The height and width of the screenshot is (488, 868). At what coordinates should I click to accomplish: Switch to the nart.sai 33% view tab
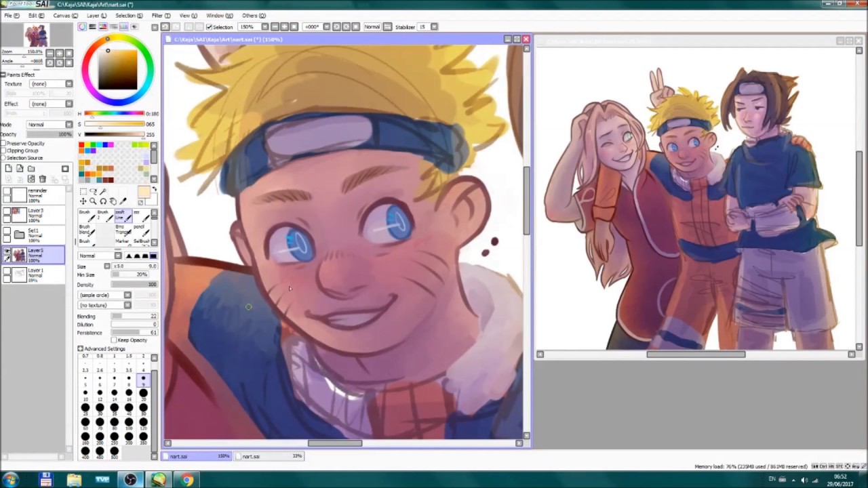tap(270, 456)
